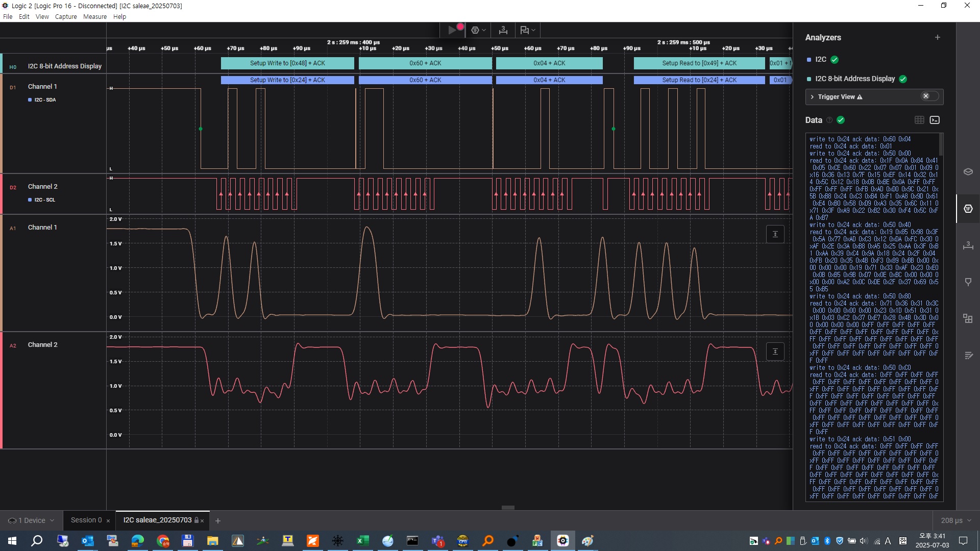The image size is (980, 551).
Task: Add a new session tab
Action: pyautogui.click(x=218, y=521)
